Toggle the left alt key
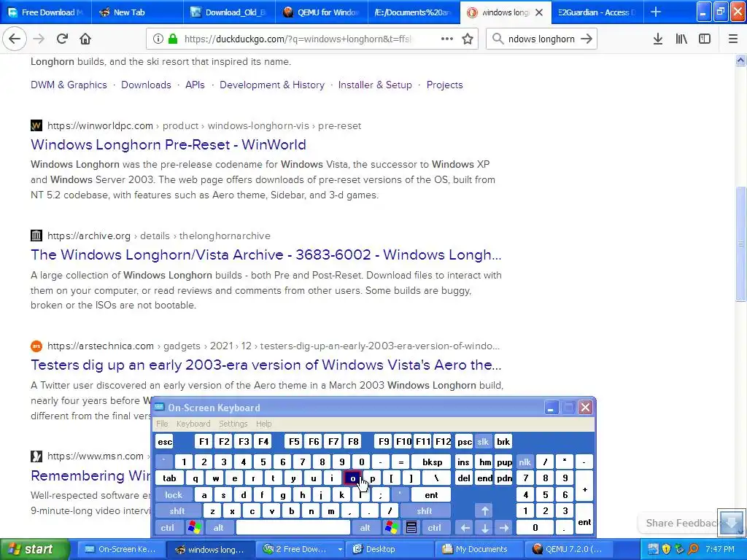The height and width of the screenshot is (560, 747). (219, 527)
